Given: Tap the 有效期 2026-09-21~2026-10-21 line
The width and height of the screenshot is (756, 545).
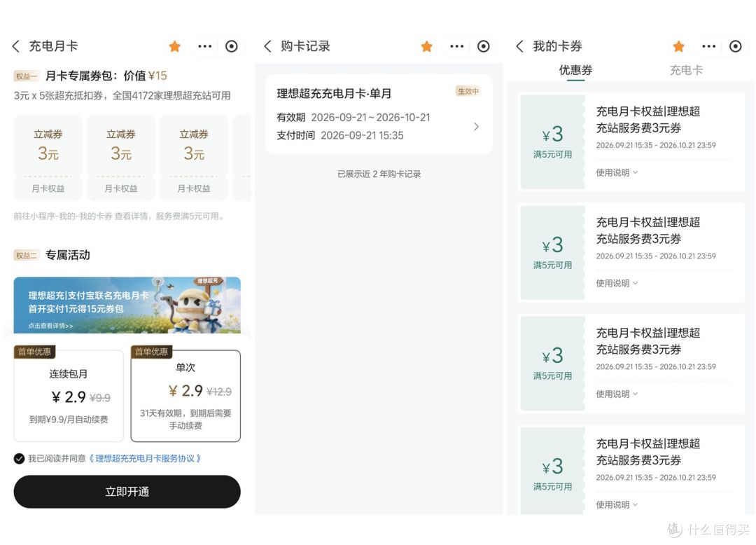Looking at the screenshot, I should pos(353,117).
